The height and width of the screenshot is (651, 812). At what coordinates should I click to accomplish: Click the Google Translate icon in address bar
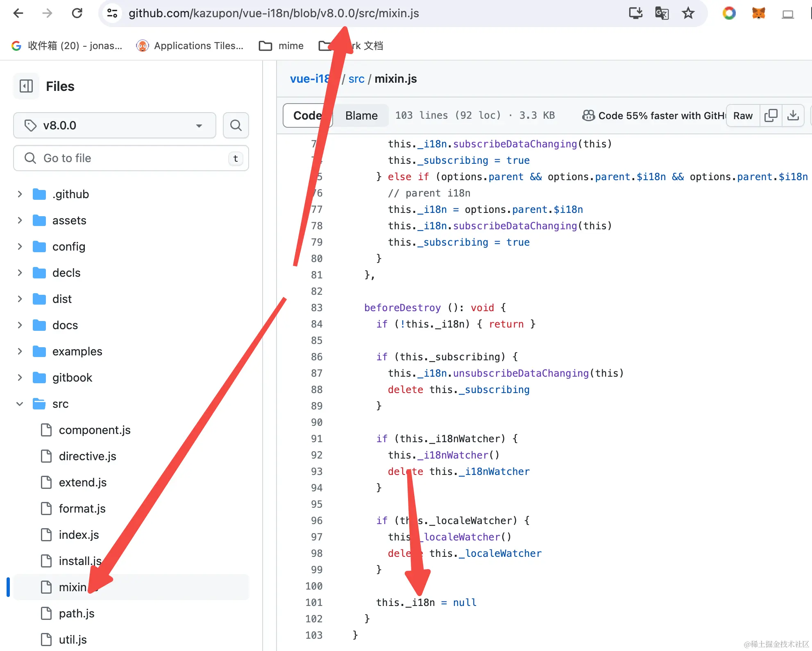click(x=662, y=14)
